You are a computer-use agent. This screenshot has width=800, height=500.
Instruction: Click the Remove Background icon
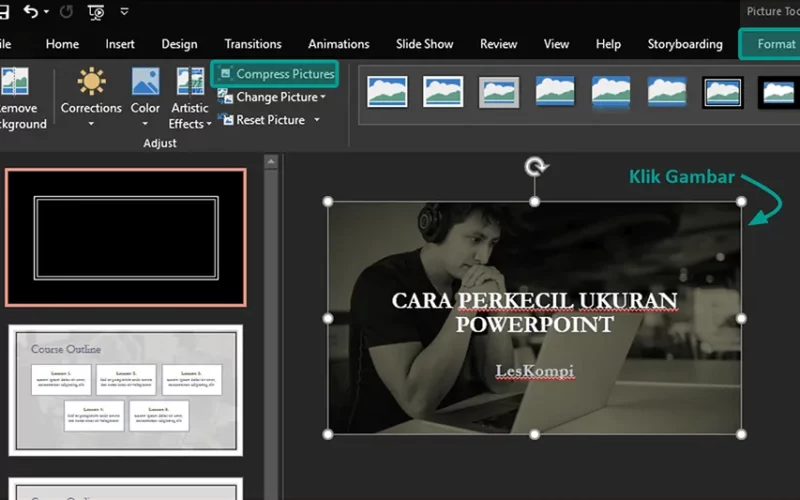15,82
